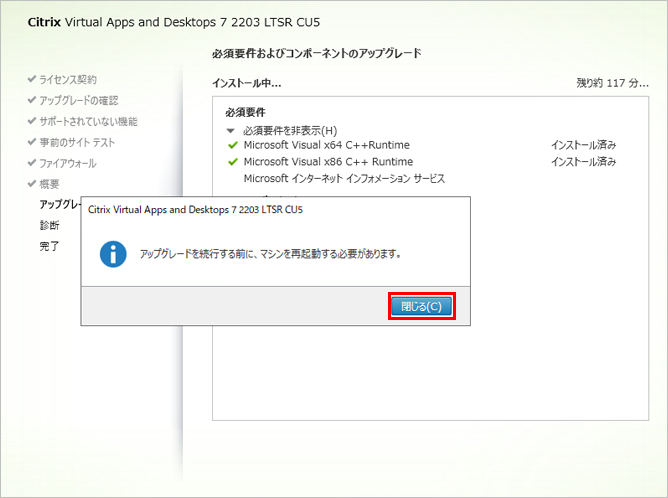
Task: Click the 必須要件を非表示(H) label
Action: (x=290, y=130)
